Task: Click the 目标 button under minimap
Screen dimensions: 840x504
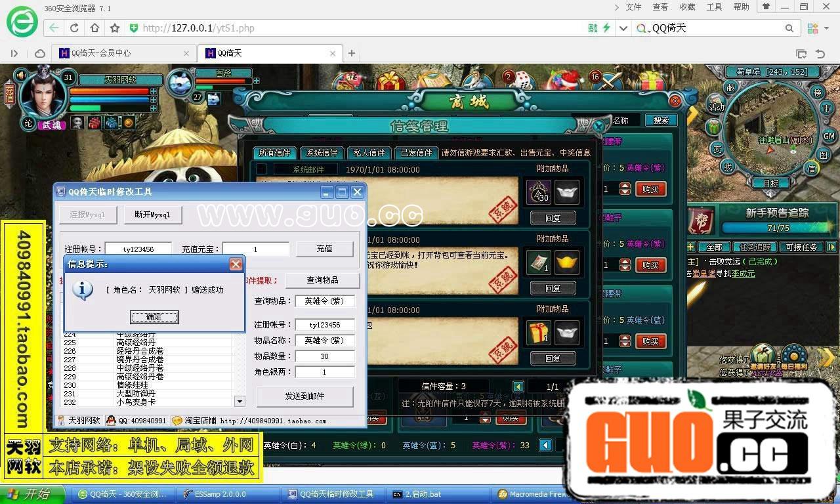Action: pyautogui.click(x=770, y=184)
